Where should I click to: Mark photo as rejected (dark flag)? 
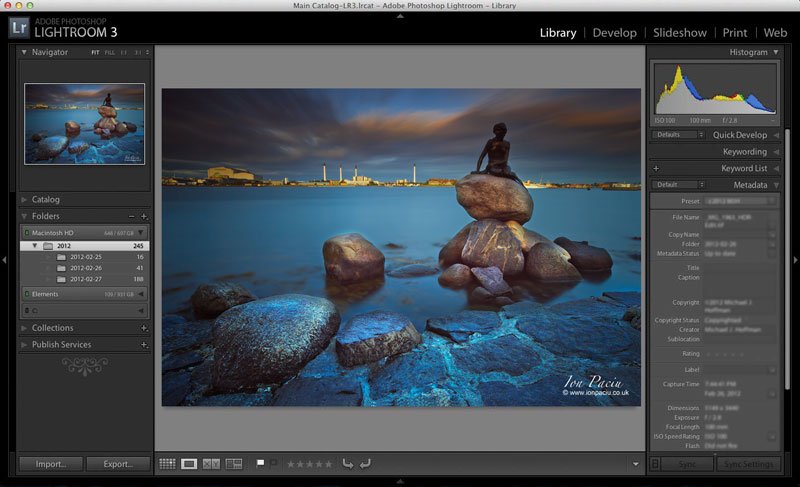(x=273, y=463)
